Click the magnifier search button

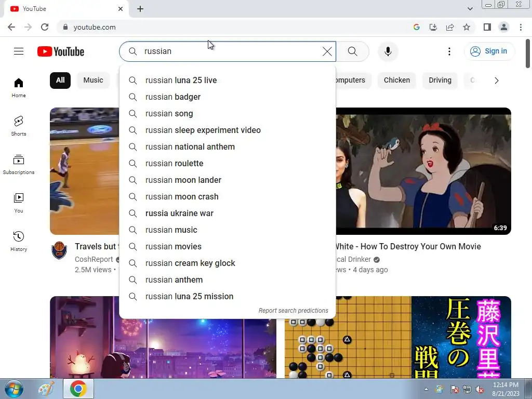click(x=353, y=51)
